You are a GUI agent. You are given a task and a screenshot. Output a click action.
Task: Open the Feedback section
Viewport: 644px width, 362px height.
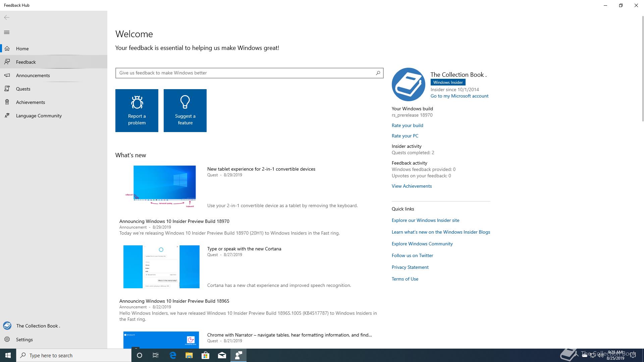(54, 62)
